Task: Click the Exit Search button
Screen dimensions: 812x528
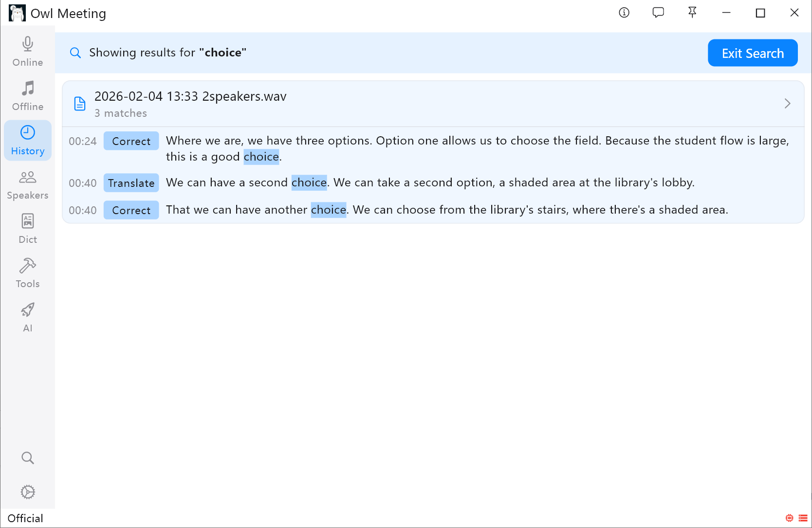Action: coord(752,53)
